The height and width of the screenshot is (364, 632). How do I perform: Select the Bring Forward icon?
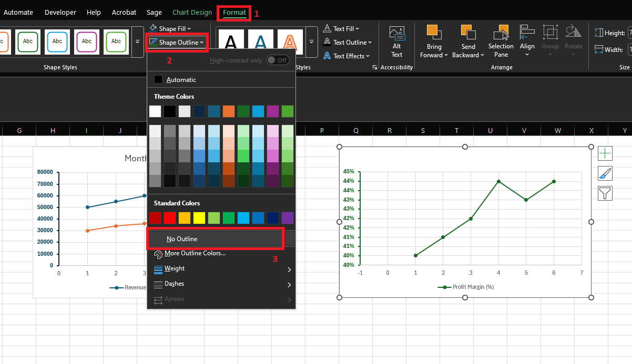click(x=434, y=39)
